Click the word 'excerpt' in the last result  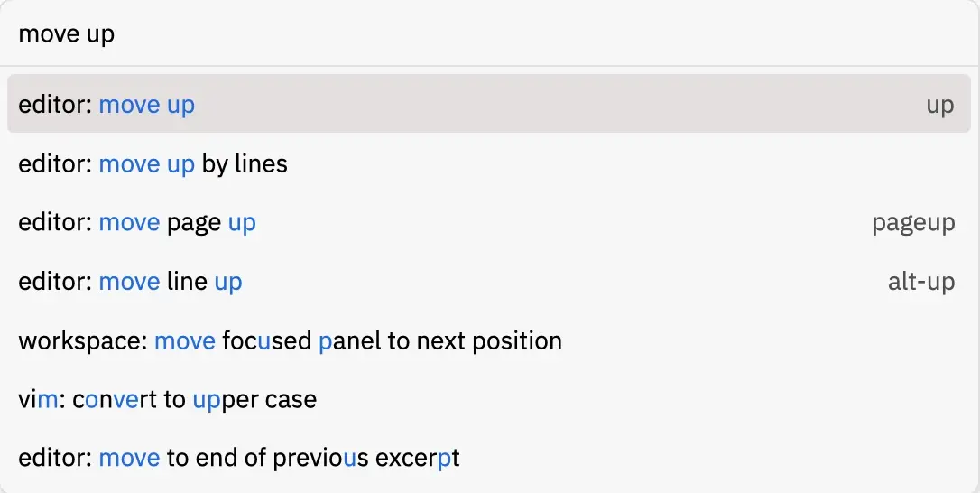(x=418, y=460)
